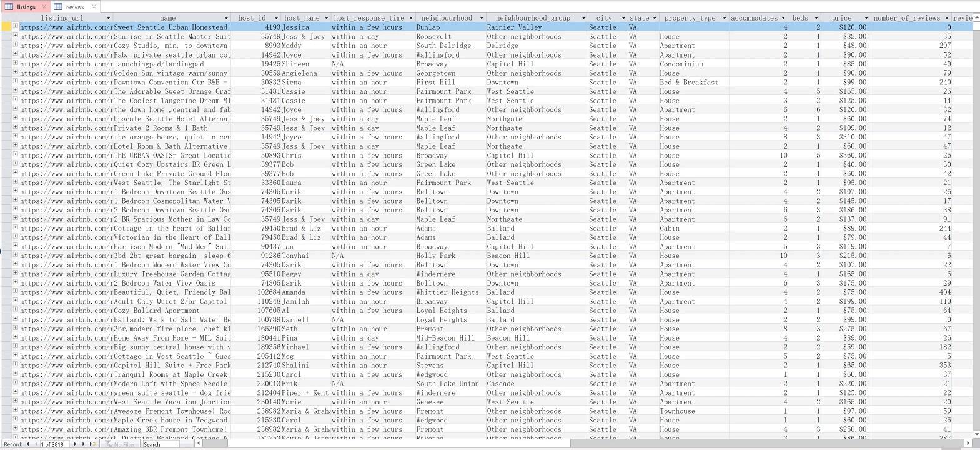
Task: Select host name cell 'Piper + Kent'
Action: 305,393
